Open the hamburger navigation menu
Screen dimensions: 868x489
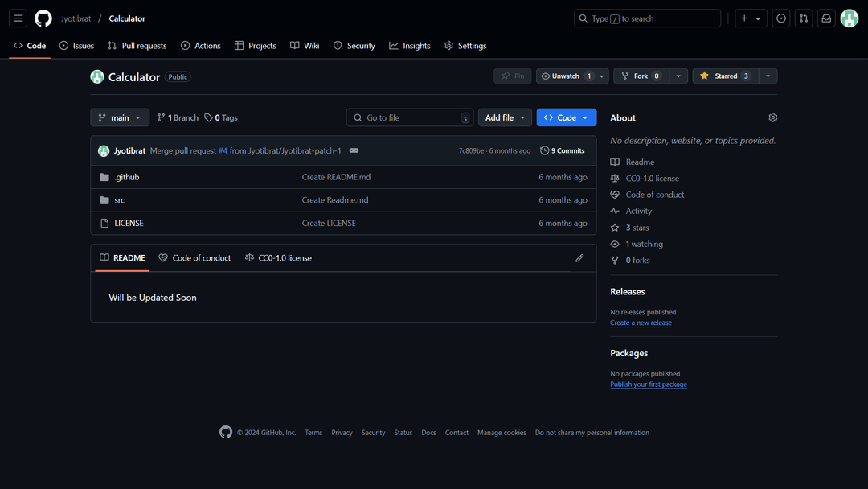coord(18,18)
